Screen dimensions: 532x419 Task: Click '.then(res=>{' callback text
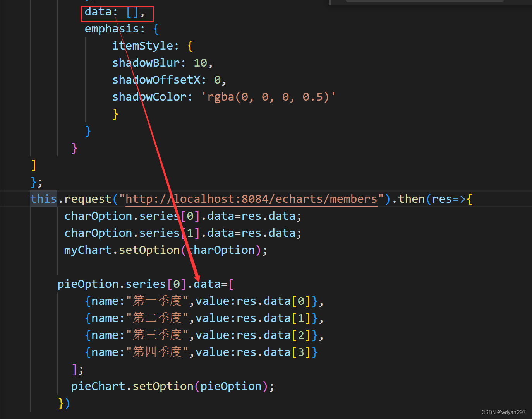pyautogui.click(x=432, y=199)
